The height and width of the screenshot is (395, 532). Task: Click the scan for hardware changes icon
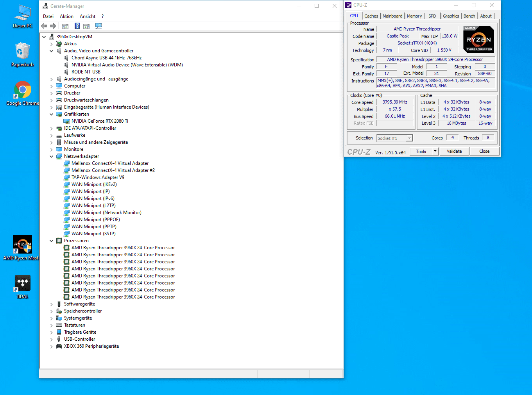point(99,26)
